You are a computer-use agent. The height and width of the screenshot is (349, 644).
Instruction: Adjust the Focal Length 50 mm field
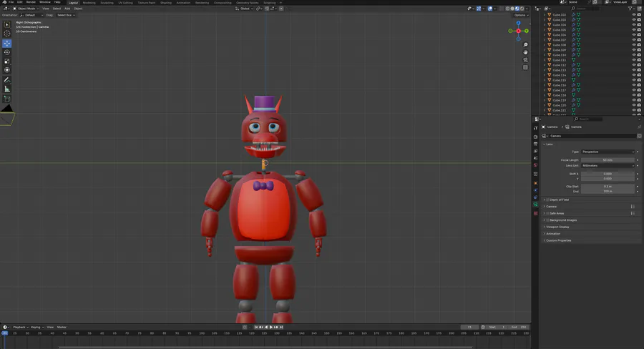pos(608,160)
